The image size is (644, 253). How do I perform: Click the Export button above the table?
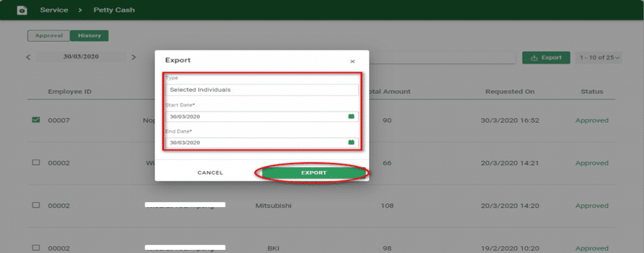tap(546, 58)
